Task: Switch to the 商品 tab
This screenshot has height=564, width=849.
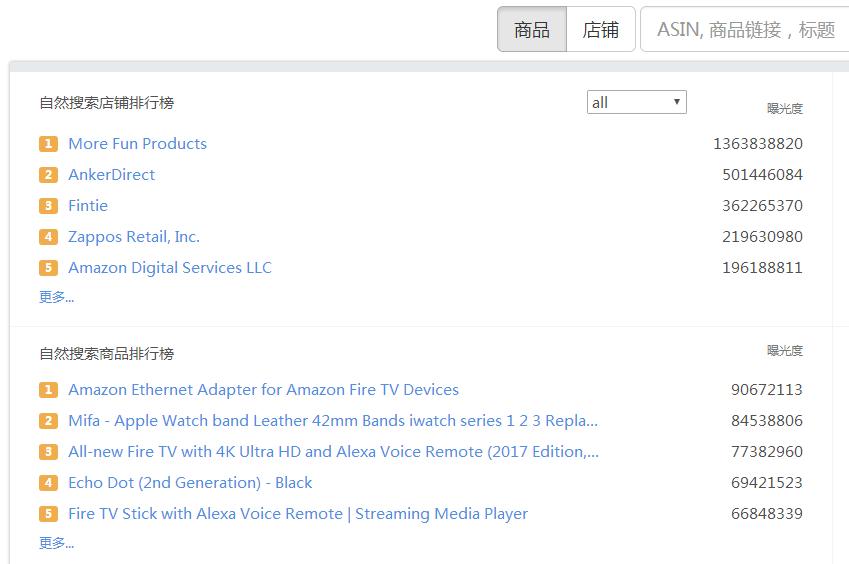Action: [531, 30]
